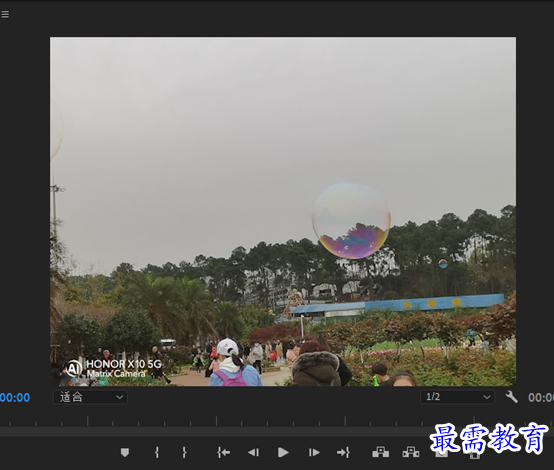Step back one frame
Viewport: 554px width, 470px height.
pos(253,452)
